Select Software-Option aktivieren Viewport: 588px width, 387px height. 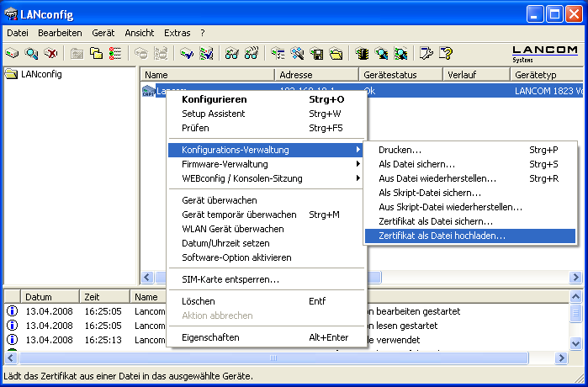267,257
